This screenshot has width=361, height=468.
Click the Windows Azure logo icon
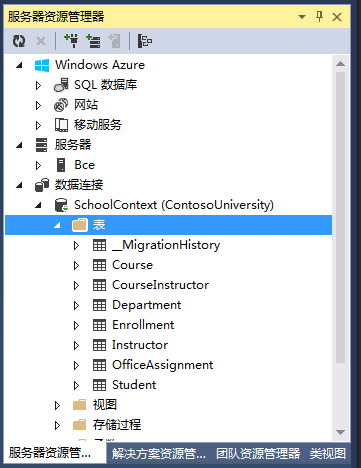pos(42,65)
